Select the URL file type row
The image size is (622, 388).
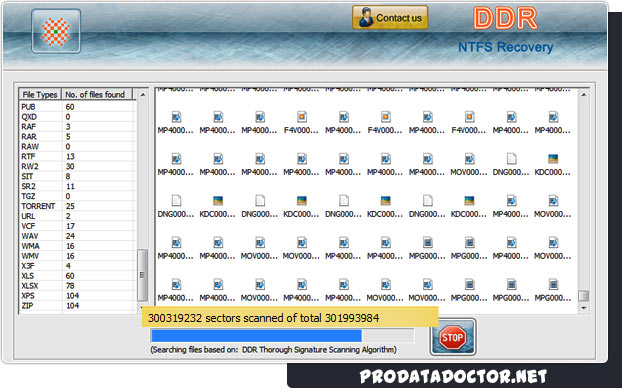[77, 216]
